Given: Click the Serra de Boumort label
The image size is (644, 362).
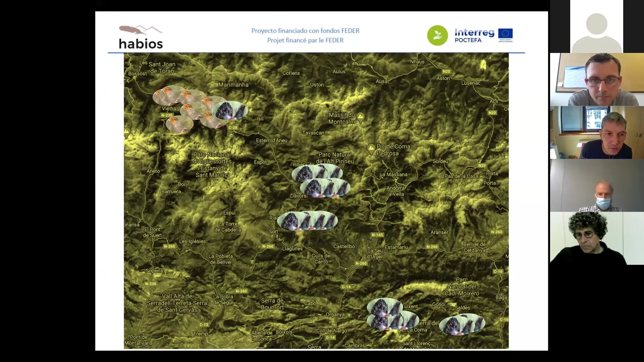Looking at the screenshot, I should [x=272, y=304].
